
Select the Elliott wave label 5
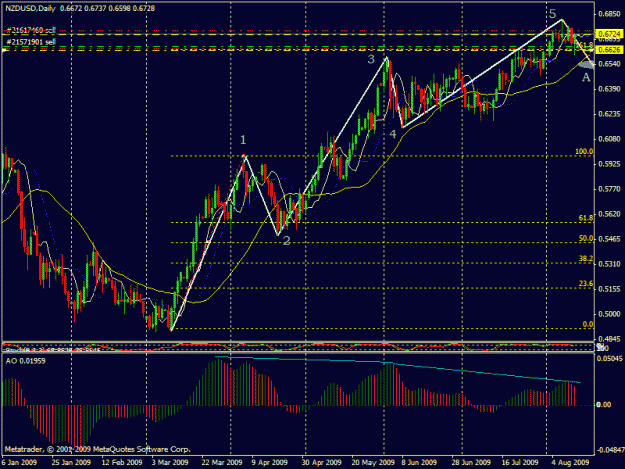552,14
